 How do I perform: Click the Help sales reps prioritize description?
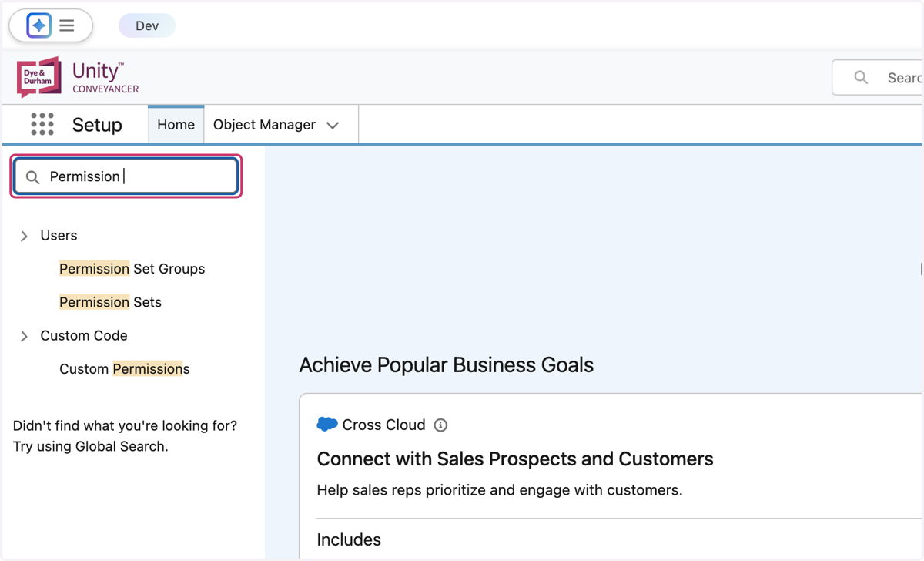[499, 490]
